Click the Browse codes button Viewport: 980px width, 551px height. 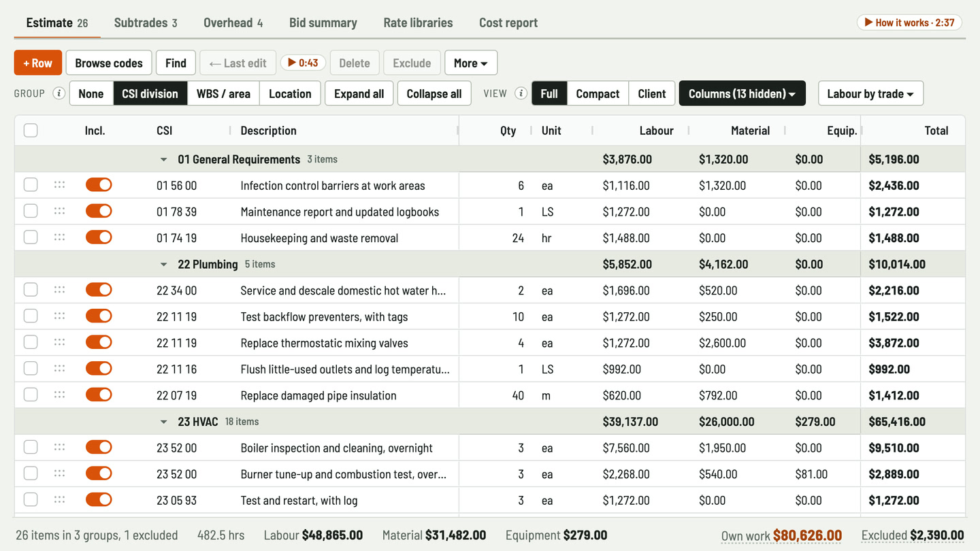(x=109, y=63)
